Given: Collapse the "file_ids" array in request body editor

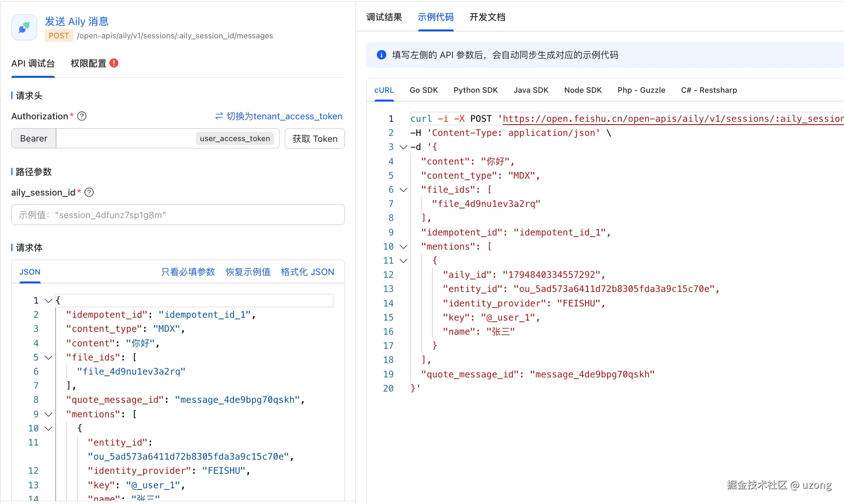Looking at the screenshot, I should point(48,357).
